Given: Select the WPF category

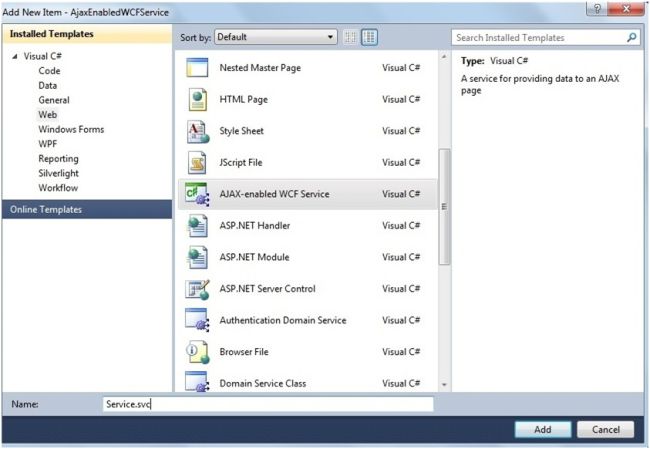Looking at the screenshot, I should 48,144.
